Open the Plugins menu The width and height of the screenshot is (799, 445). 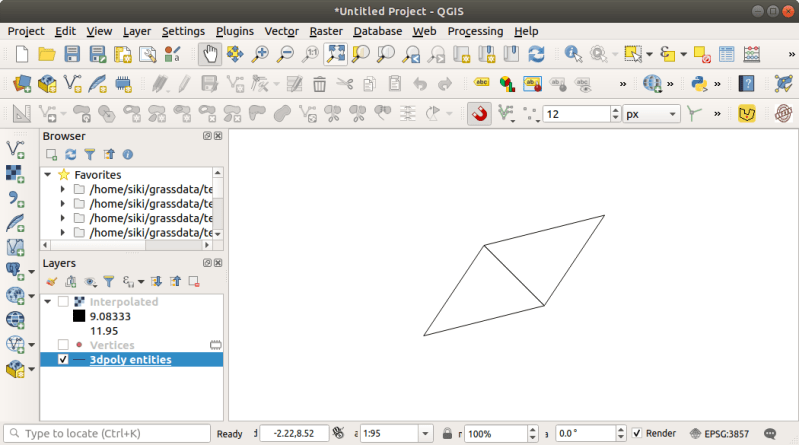(234, 31)
